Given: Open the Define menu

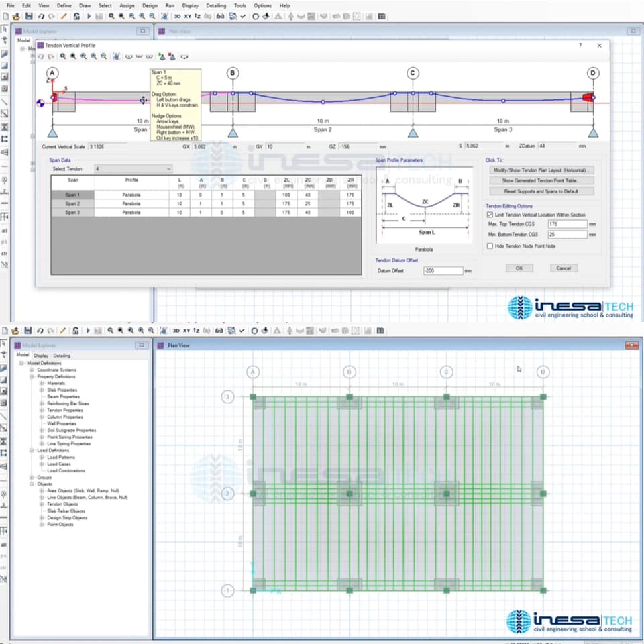Looking at the screenshot, I should [64, 6].
